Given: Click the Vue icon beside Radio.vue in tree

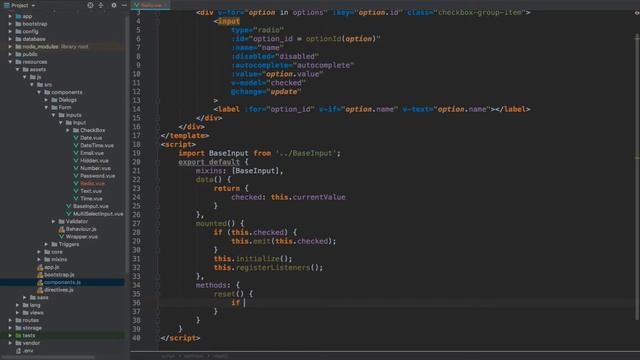Looking at the screenshot, I should tap(76, 183).
